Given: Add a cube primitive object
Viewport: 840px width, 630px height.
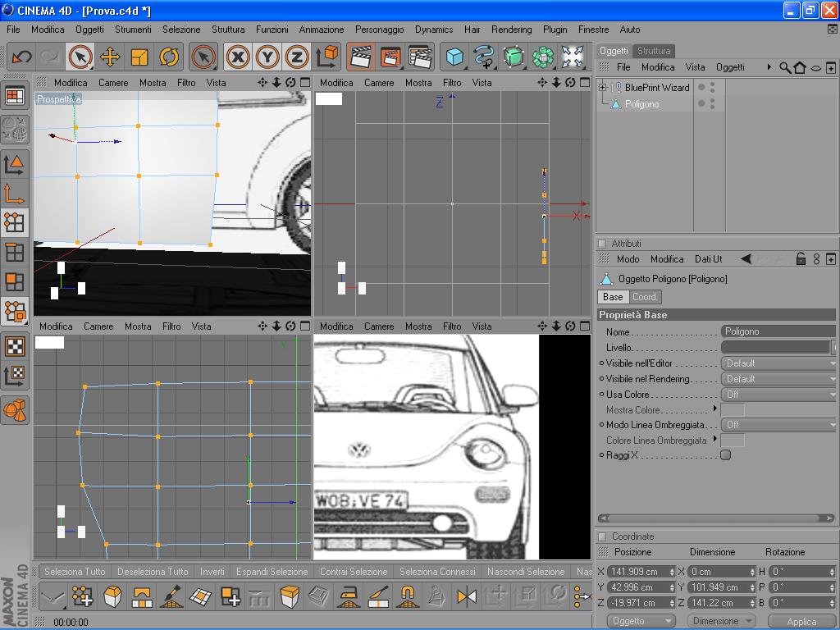Looking at the screenshot, I should [454, 57].
